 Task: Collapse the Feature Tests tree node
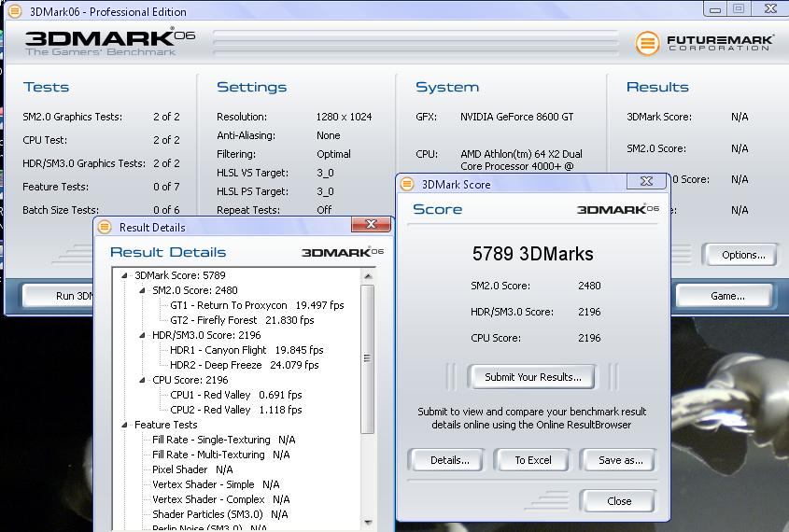[x=124, y=425]
